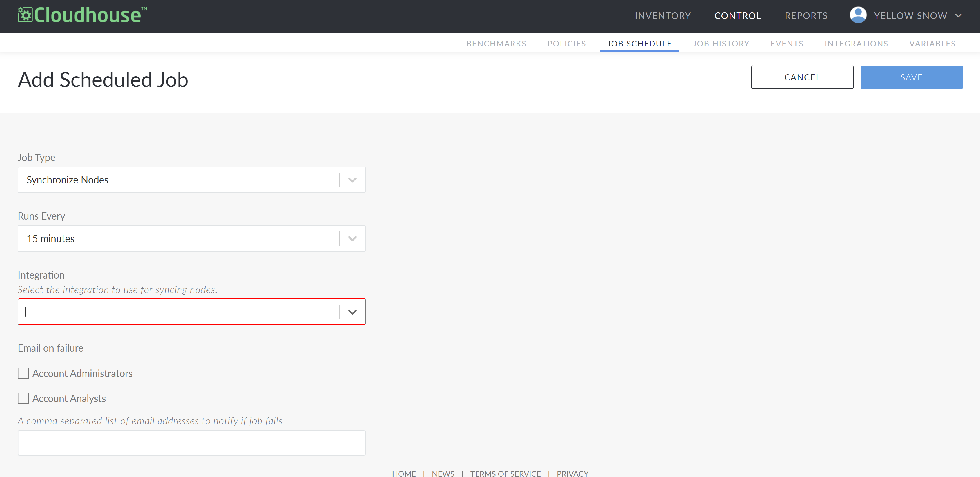The height and width of the screenshot is (477, 980).
Task: Enable Account Analysts email checkbox
Action: point(23,398)
